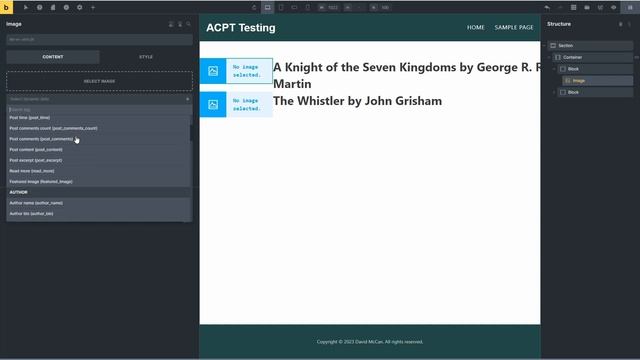This screenshot has width=640, height=360.
Task: Select the first Block item in Structure
Action: coord(595,69)
